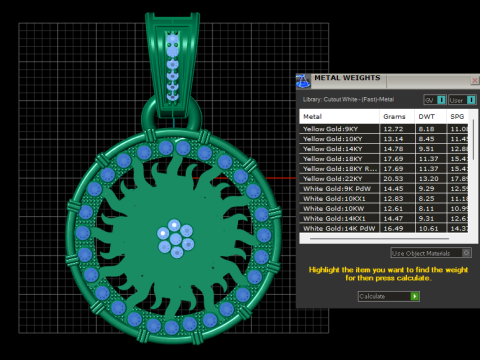Click the Metal Weights flask icon
The width and height of the screenshot is (480, 360).
click(x=303, y=81)
